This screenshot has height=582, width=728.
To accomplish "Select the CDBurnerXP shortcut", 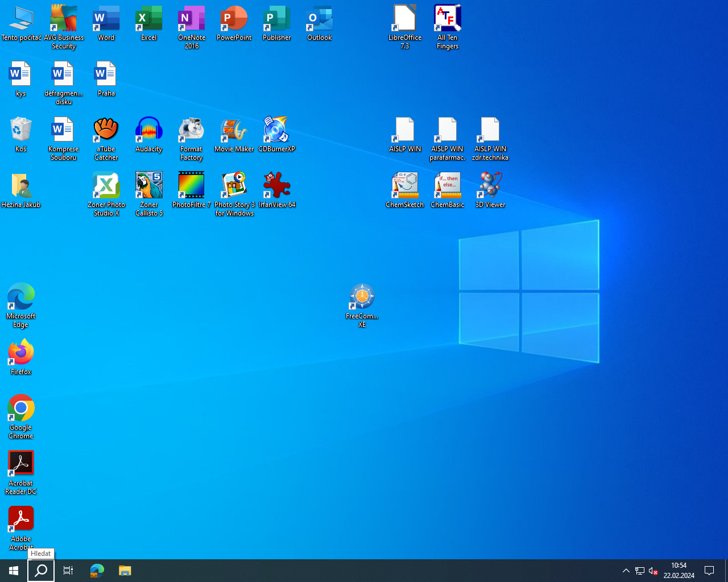I will coord(277,135).
